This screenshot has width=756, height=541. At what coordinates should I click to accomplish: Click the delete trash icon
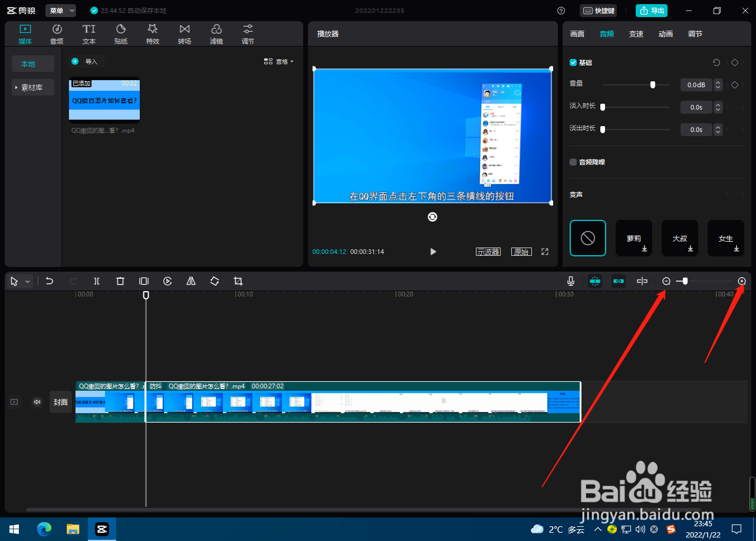(x=120, y=281)
